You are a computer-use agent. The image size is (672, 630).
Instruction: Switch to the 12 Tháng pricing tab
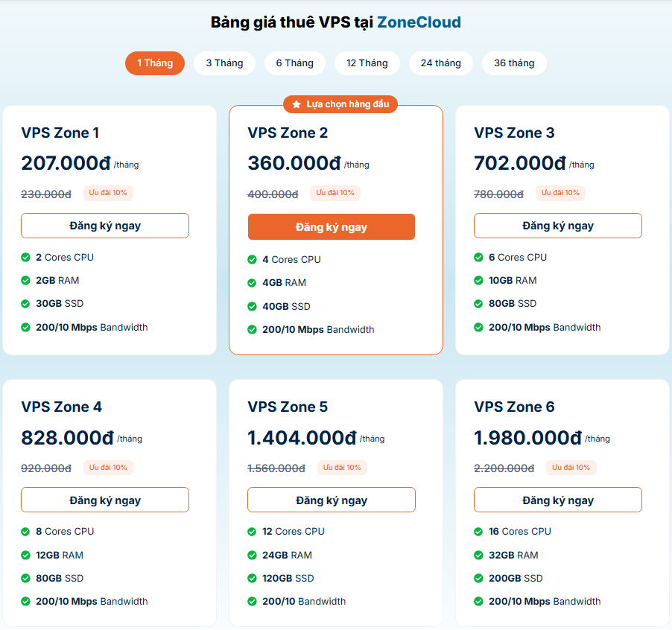367,63
